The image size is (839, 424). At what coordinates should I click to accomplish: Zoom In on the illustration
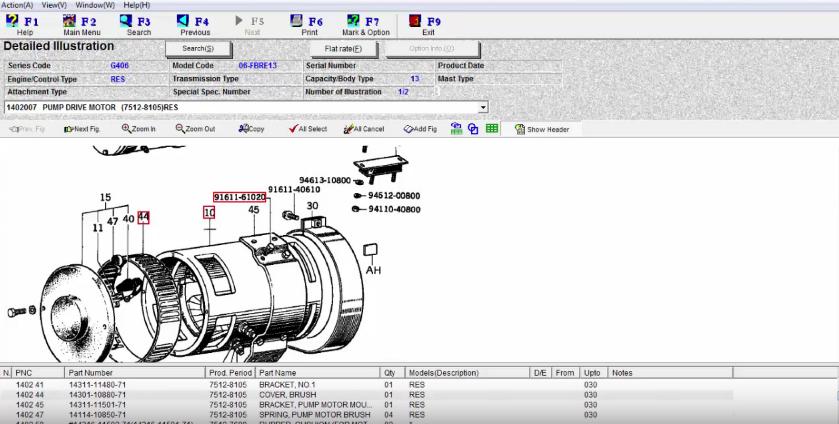(x=139, y=129)
